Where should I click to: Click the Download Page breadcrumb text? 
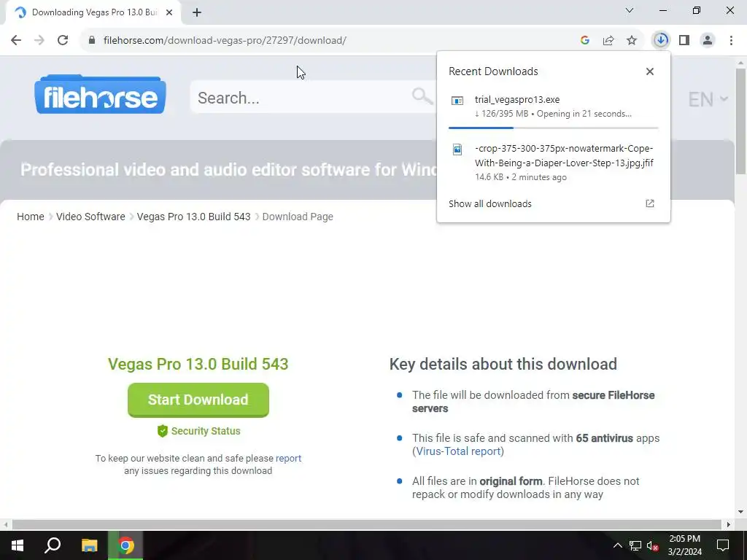tap(298, 217)
